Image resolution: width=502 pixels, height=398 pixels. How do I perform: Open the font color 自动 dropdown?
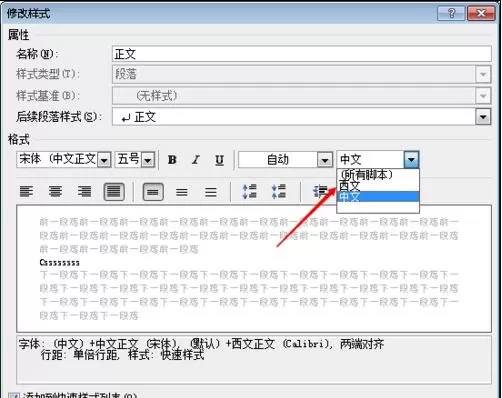click(325, 160)
